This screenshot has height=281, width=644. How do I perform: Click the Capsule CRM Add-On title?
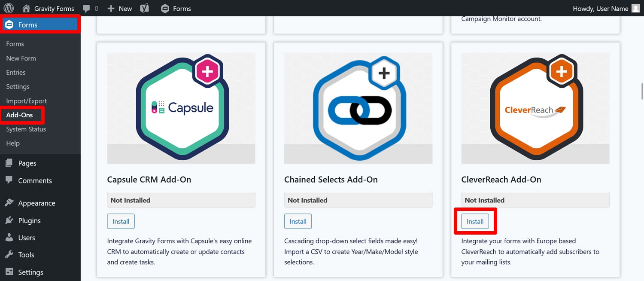(x=149, y=180)
